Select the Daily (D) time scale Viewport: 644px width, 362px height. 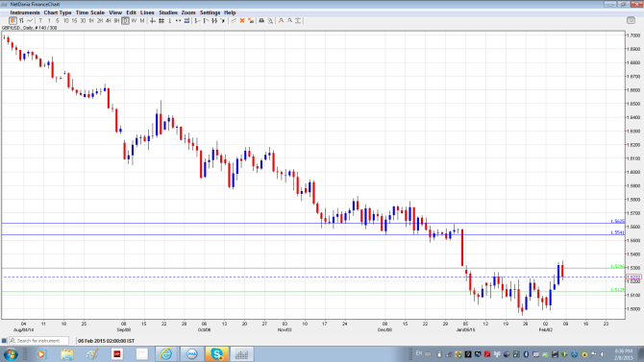[125, 20]
